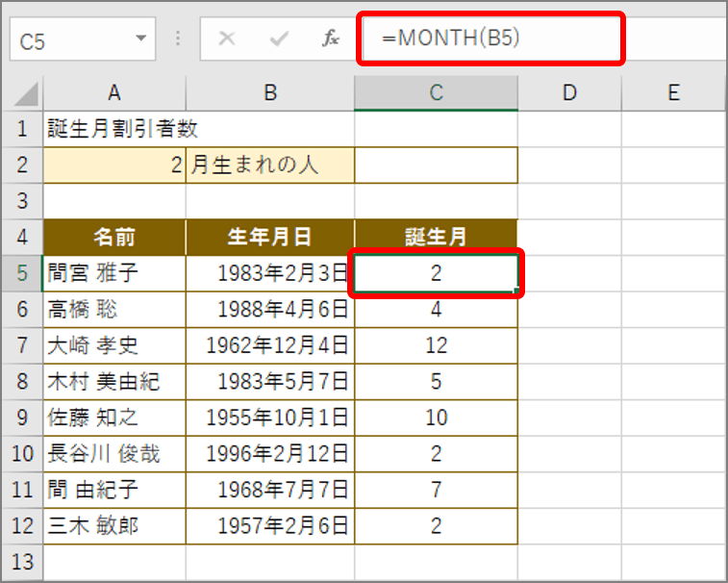
Task: Click date cell 1962年12月4日
Action: click(270, 345)
